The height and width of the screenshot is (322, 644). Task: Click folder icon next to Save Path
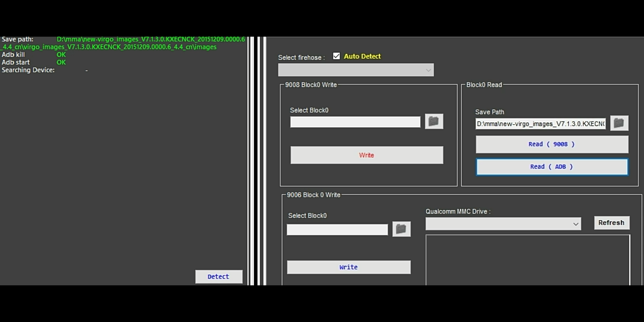[619, 123]
